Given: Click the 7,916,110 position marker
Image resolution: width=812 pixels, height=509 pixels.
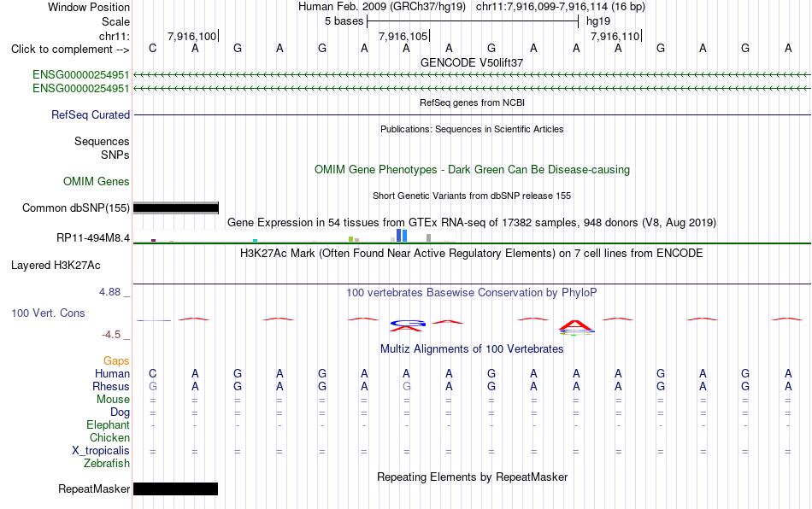Looking at the screenshot, I should (615, 36).
